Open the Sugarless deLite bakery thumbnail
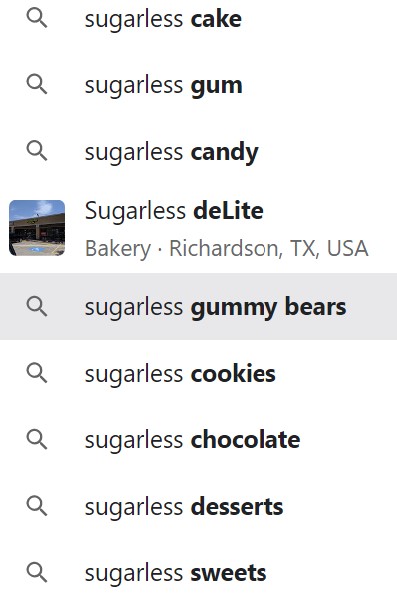The height and width of the screenshot is (609, 397). [37, 228]
